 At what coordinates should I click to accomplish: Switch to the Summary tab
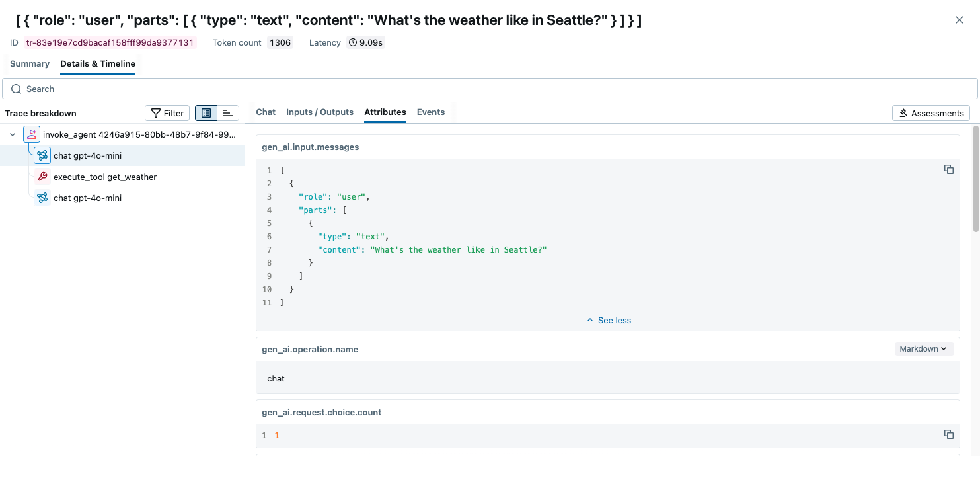click(30, 64)
